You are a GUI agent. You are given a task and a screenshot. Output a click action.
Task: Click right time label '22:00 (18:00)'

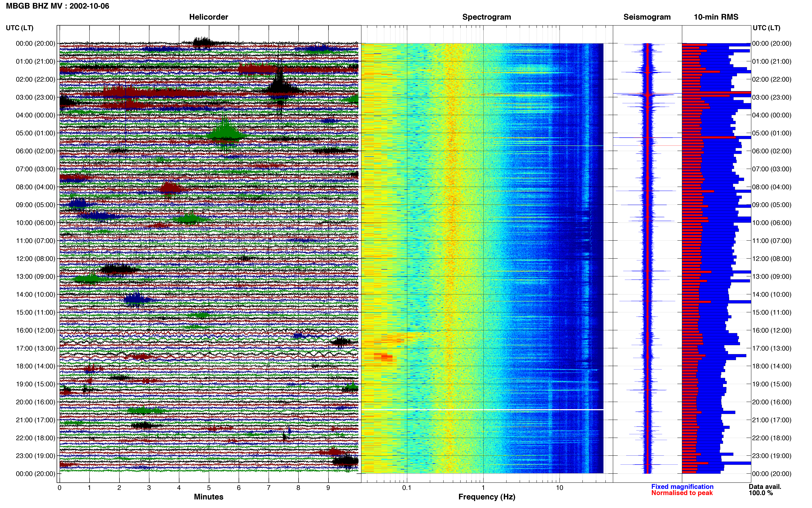tap(772, 438)
